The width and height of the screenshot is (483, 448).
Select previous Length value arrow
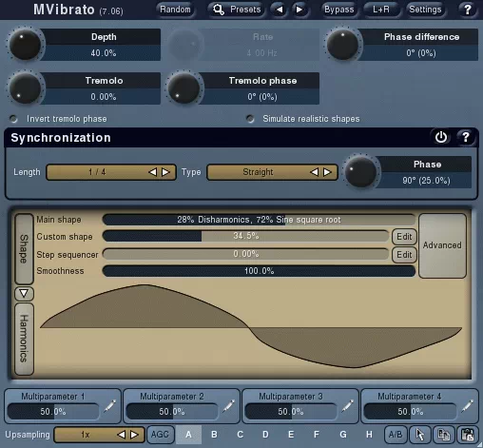coord(152,172)
